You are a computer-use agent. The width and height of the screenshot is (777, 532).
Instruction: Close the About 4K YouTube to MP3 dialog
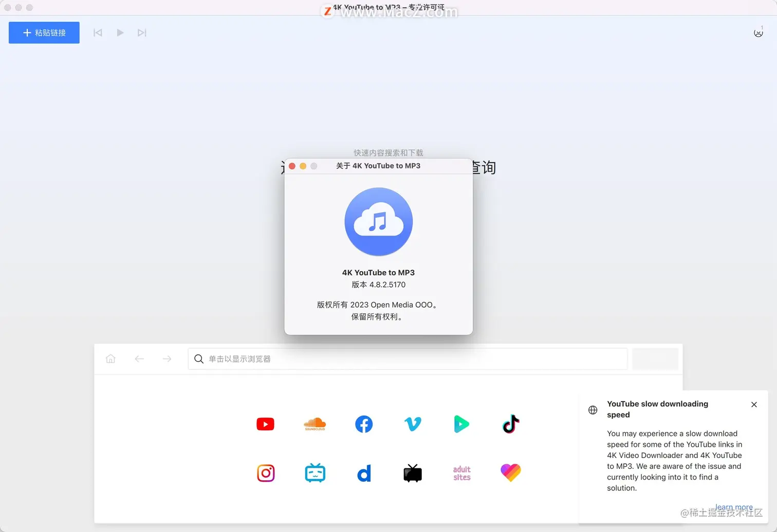point(292,166)
